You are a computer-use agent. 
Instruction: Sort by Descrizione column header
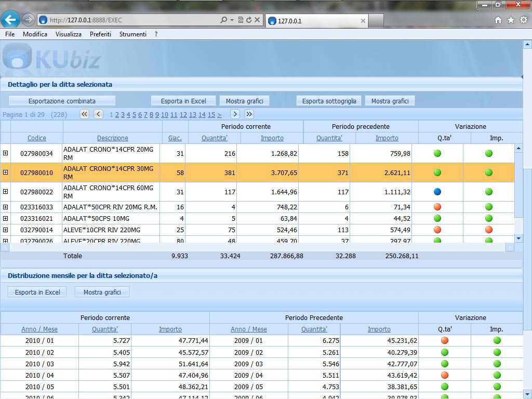pyautogui.click(x=112, y=138)
